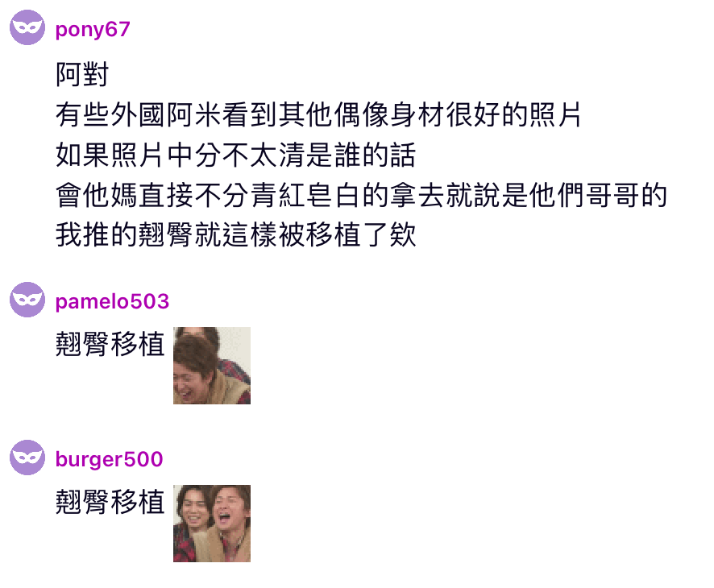Click the line starting with 如果照片中

[235, 155]
